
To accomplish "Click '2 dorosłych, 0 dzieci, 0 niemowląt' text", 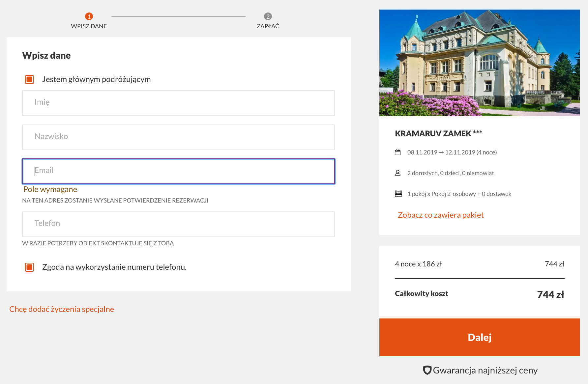I will (x=451, y=173).
